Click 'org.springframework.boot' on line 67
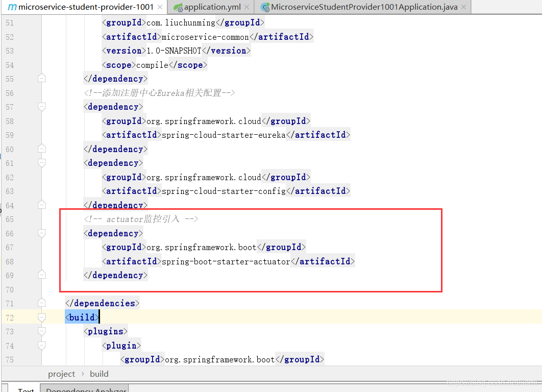The image size is (542, 392). tap(202, 248)
